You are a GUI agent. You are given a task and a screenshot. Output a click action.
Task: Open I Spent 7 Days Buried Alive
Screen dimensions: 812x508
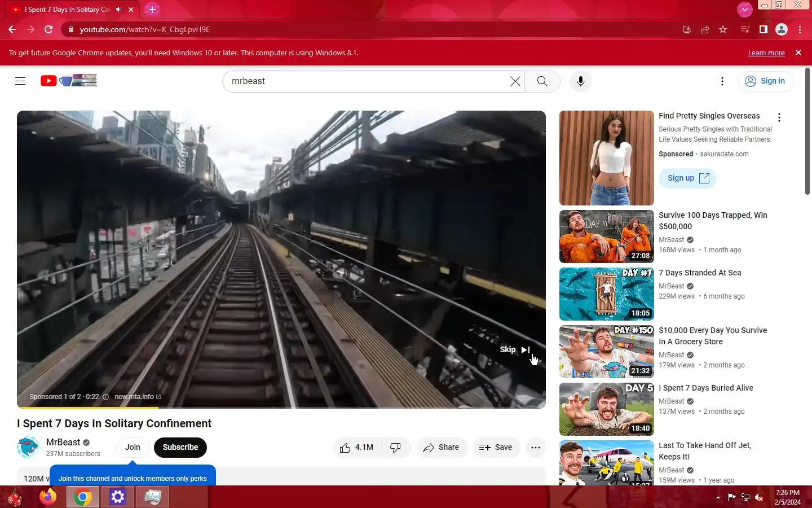click(x=706, y=388)
